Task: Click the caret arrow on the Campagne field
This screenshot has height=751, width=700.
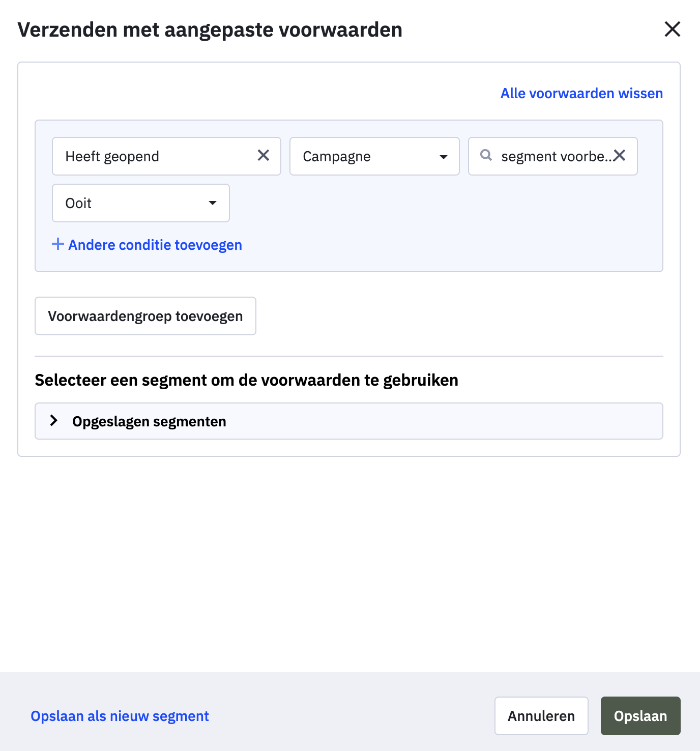Action: tap(444, 157)
